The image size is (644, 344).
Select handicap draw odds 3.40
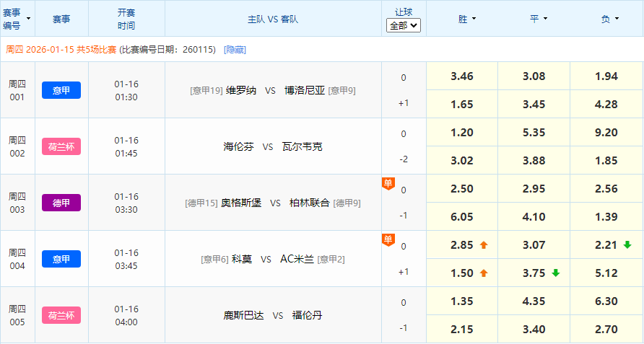click(534, 330)
